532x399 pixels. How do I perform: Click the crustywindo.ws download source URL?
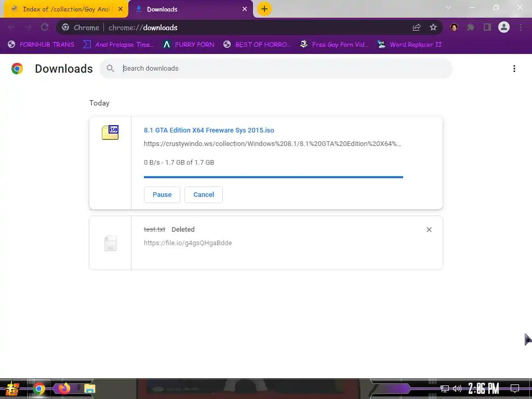(272, 144)
